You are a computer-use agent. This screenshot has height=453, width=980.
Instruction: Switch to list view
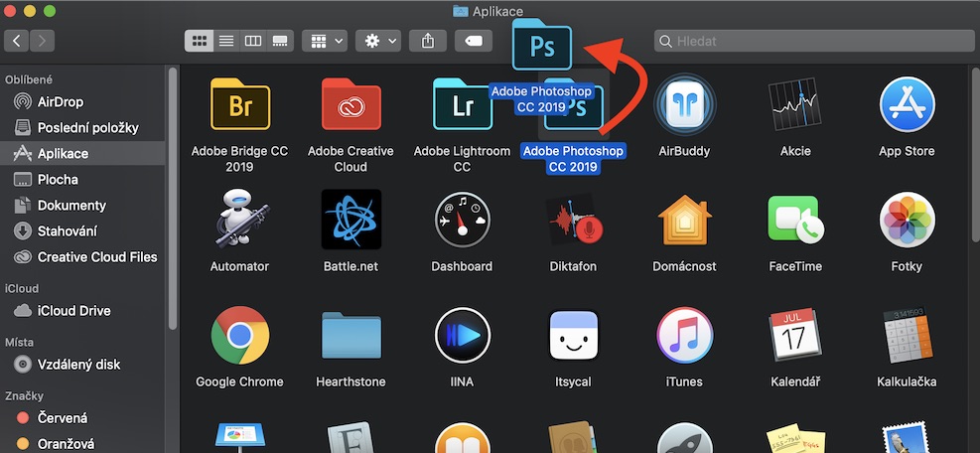[x=226, y=41]
